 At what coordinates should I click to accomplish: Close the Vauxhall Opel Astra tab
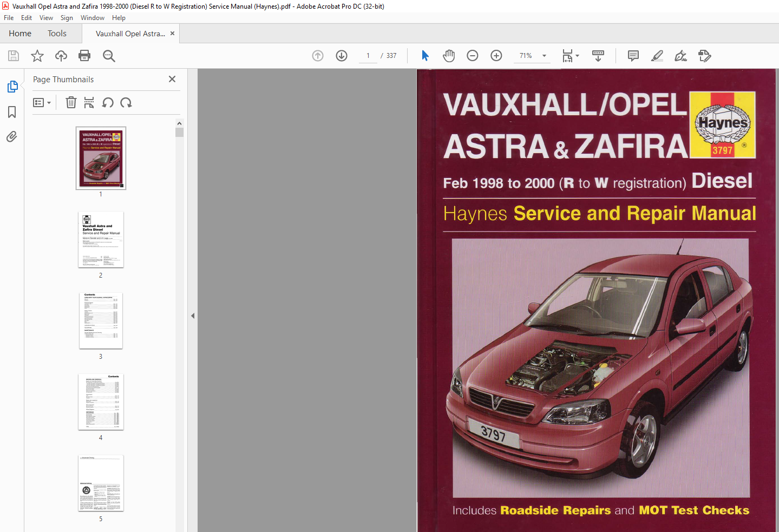(172, 33)
